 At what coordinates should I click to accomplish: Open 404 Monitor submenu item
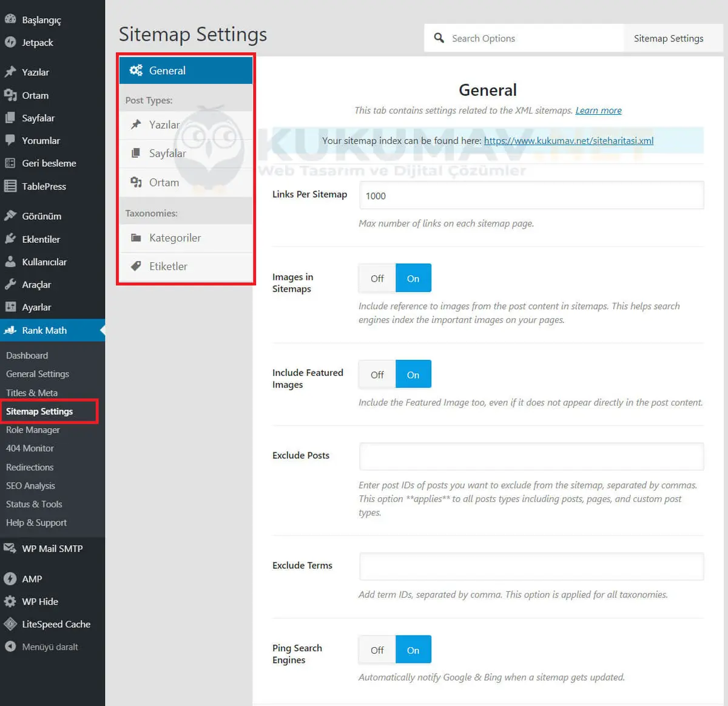[30, 448]
